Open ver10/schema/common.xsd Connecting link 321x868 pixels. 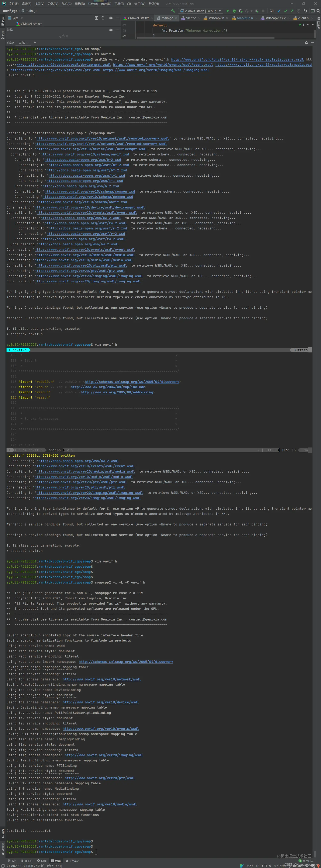(x=90, y=191)
